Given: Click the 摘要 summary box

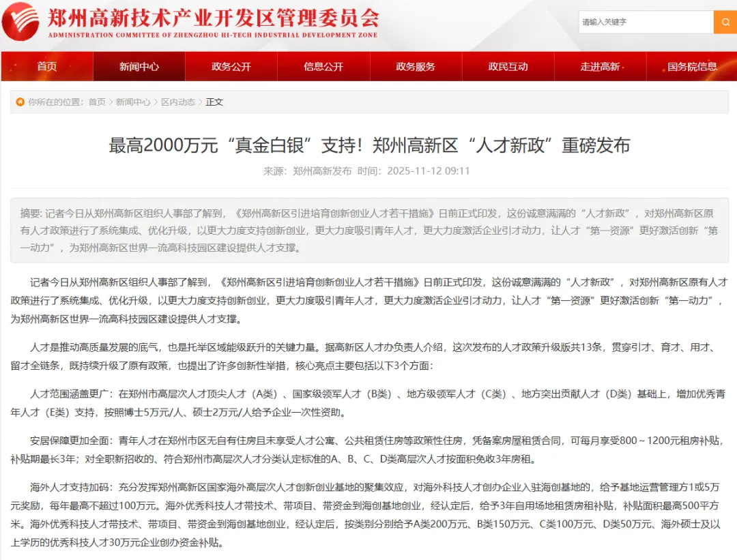Looking at the screenshot, I should (x=369, y=230).
